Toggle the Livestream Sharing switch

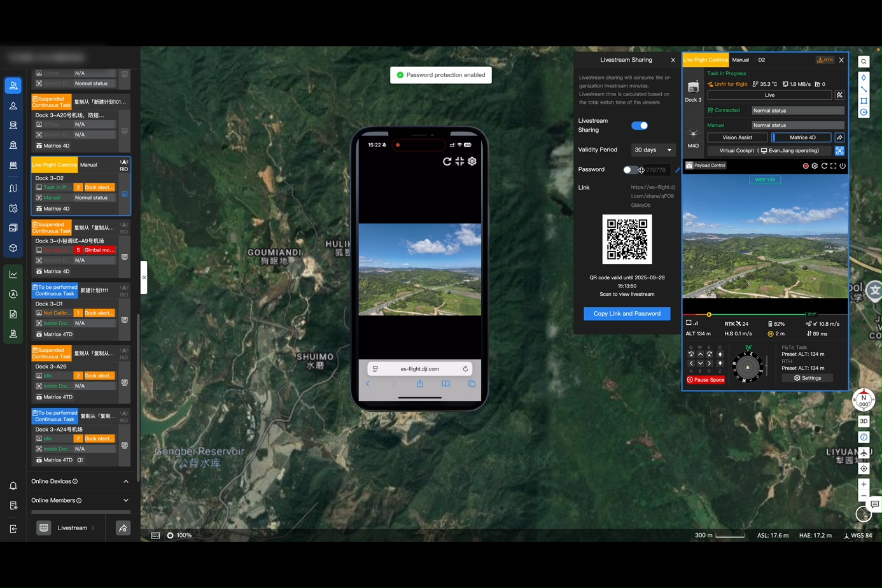[x=640, y=125]
